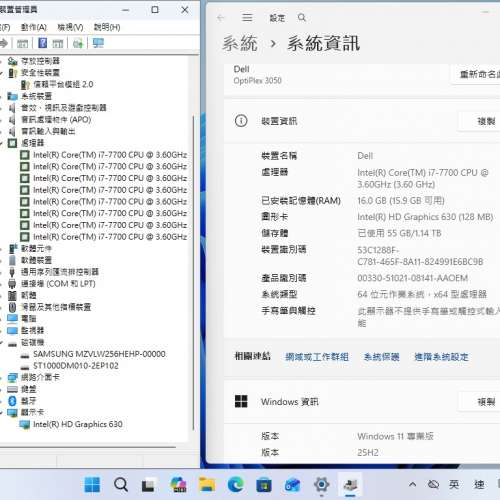Click the installed RAM value 16.0 GB

point(401,201)
